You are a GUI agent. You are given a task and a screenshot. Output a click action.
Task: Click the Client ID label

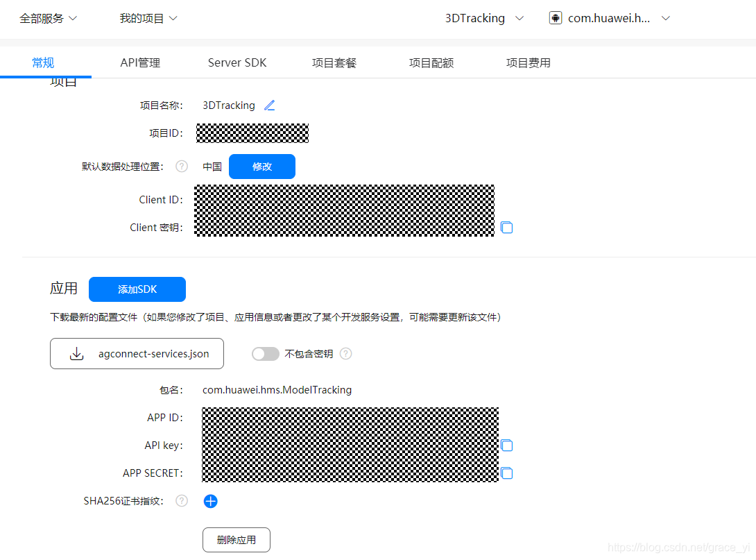click(161, 200)
